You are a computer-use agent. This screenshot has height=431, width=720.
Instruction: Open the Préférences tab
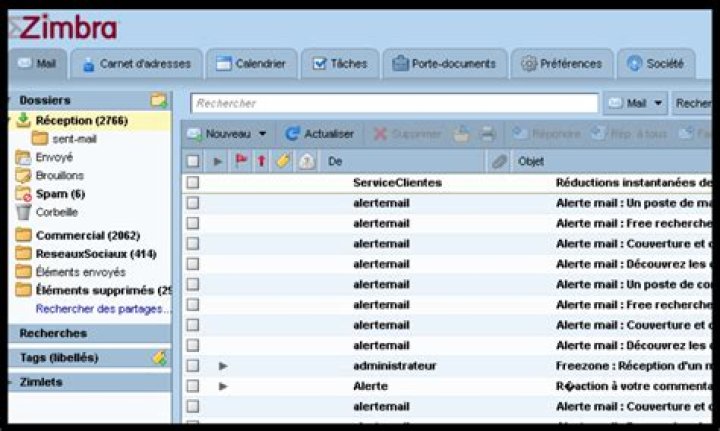point(562,64)
